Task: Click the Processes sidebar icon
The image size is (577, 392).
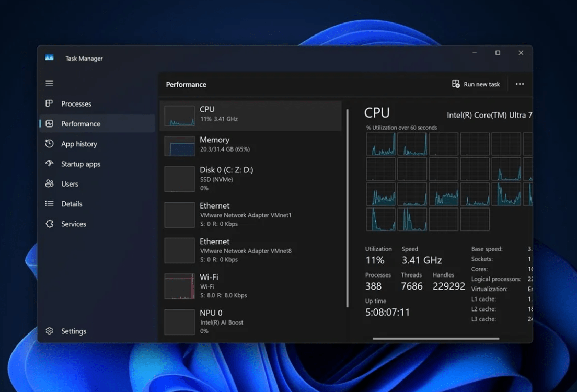Action: (x=49, y=103)
